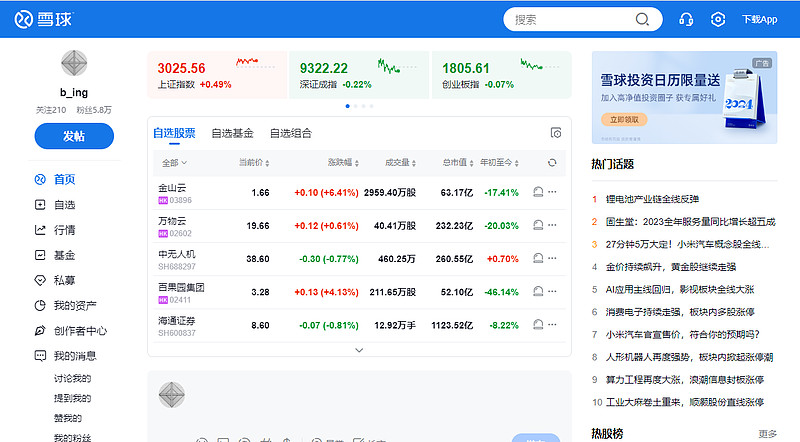
Task: Open stock 中无人机 SH688297
Action: [177, 260]
